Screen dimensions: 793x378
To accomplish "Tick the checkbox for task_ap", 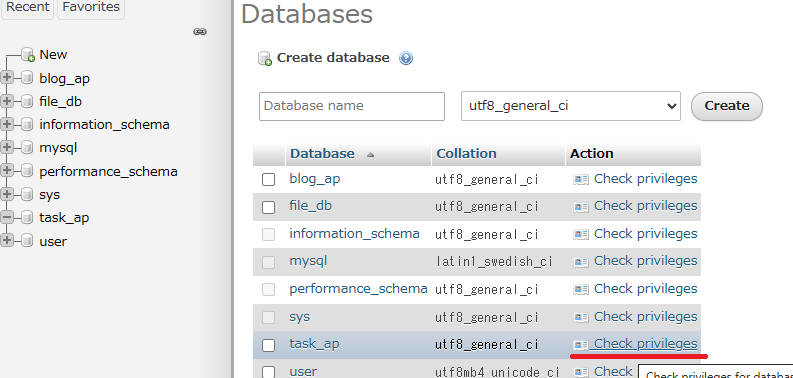I will (269, 346).
